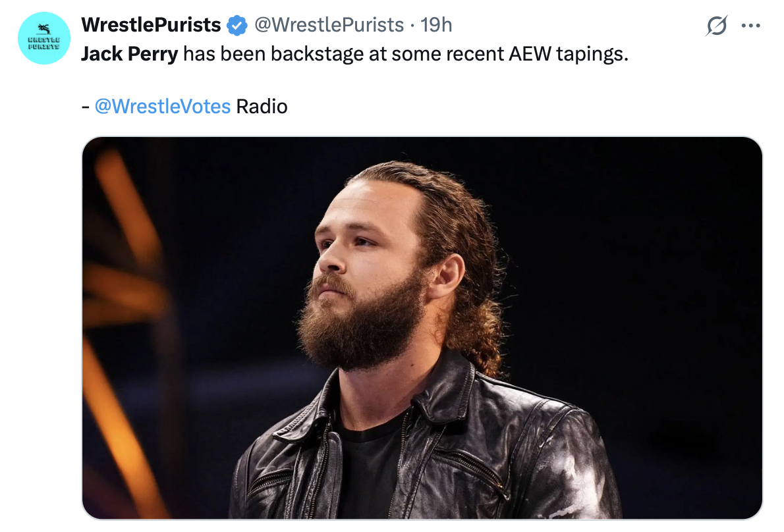Click the 'AEW tapings' phrase in tweet
Image resolution: width=784 pixels, height=532 pixels.
569,54
